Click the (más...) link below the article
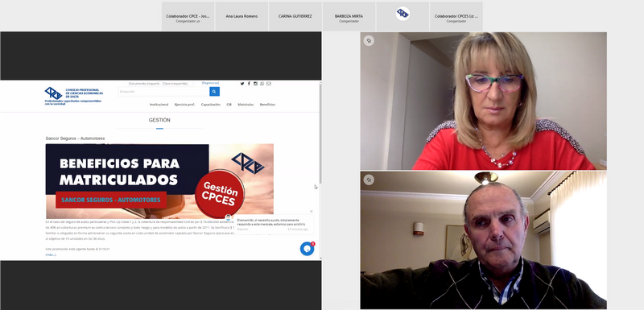644x310 pixels. (51, 254)
